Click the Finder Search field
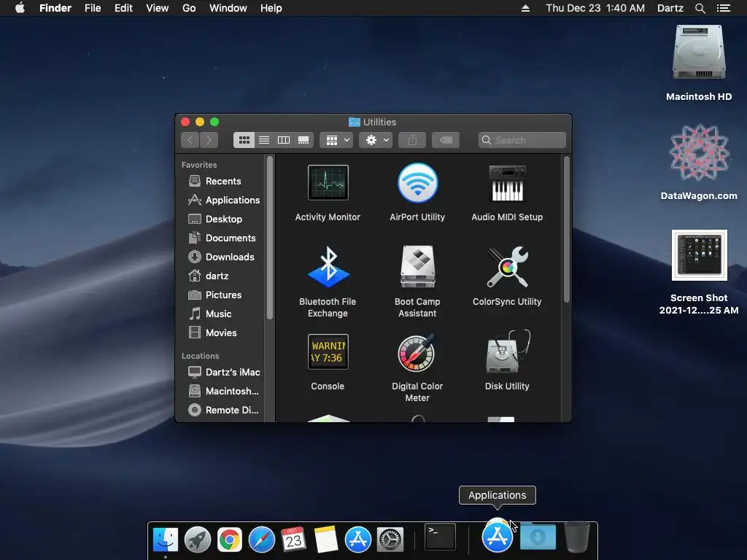 coord(522,140)
